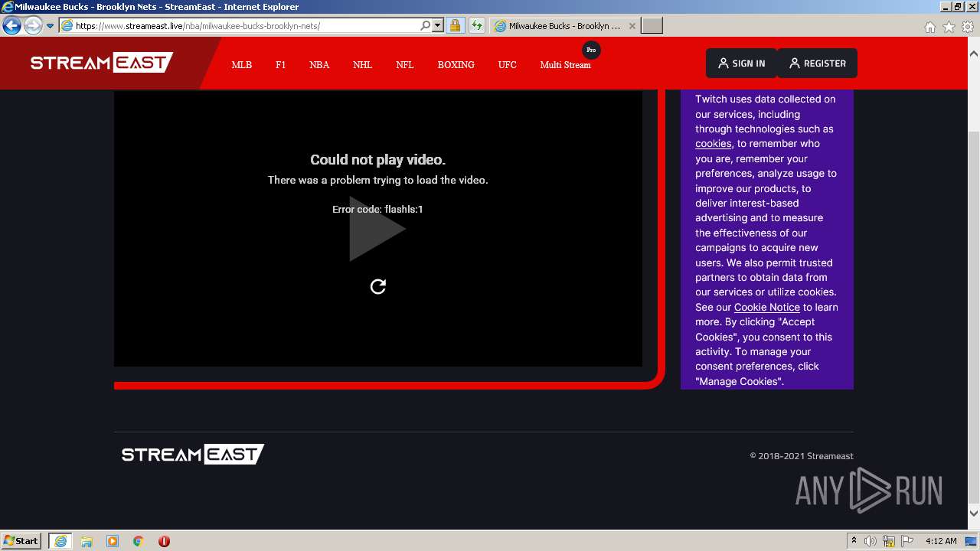Click the IE Home icon
The width and height of the screenshot is (980, 551).
(x=929, y=27)
